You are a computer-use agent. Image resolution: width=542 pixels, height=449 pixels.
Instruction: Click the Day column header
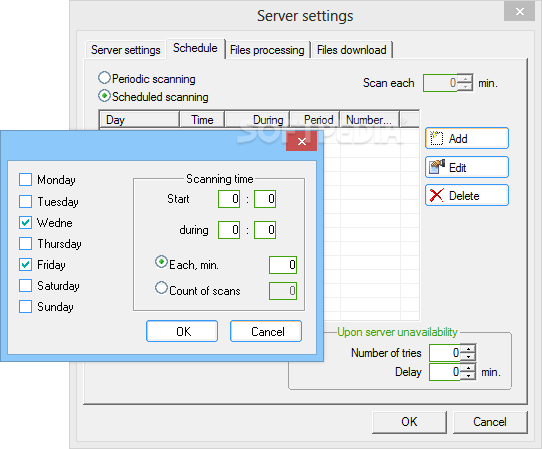click(139, 120)
